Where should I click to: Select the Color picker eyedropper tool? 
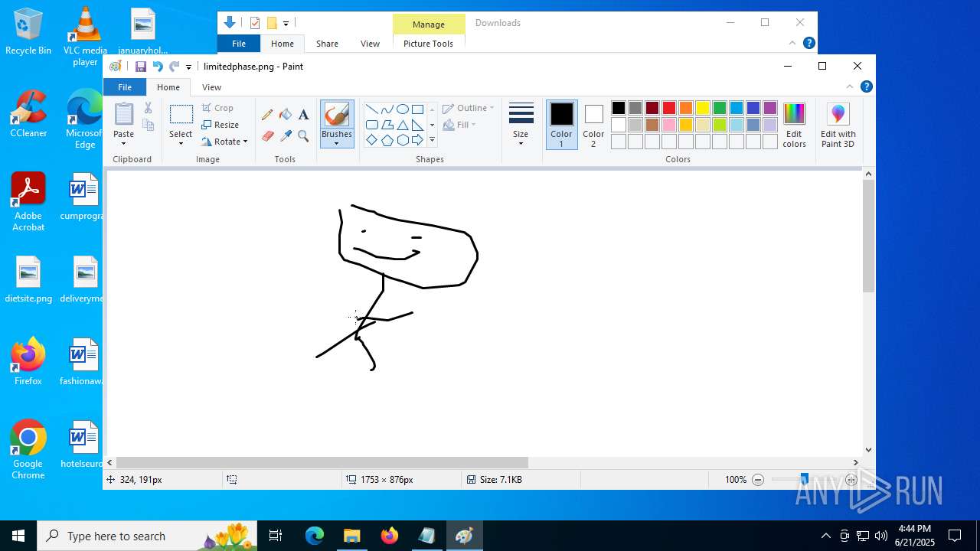(286, 136)
